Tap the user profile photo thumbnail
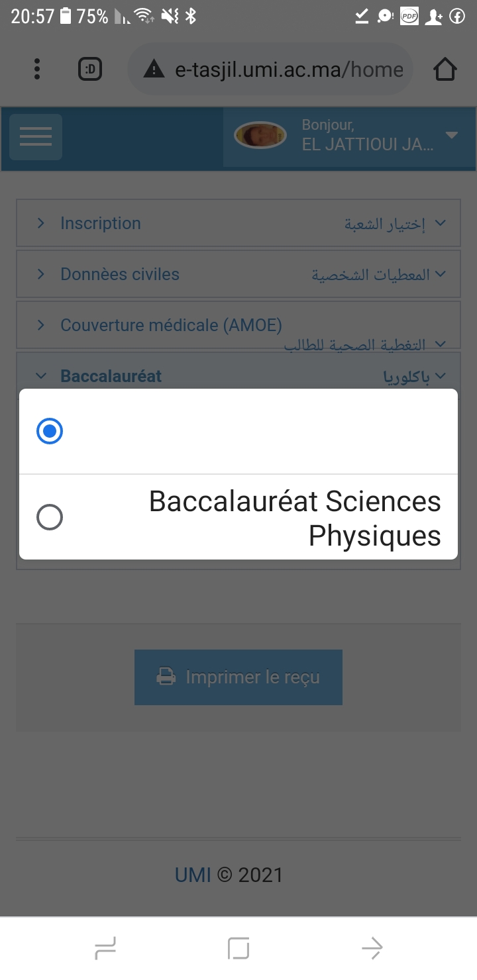 point(260,136)
